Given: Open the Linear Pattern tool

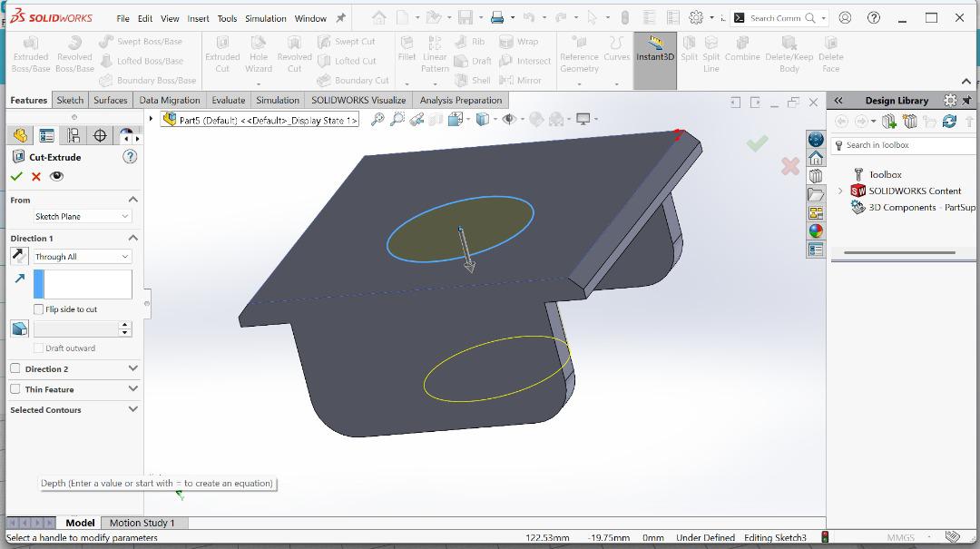Looking at the screenshot, I should click(435, 54).
